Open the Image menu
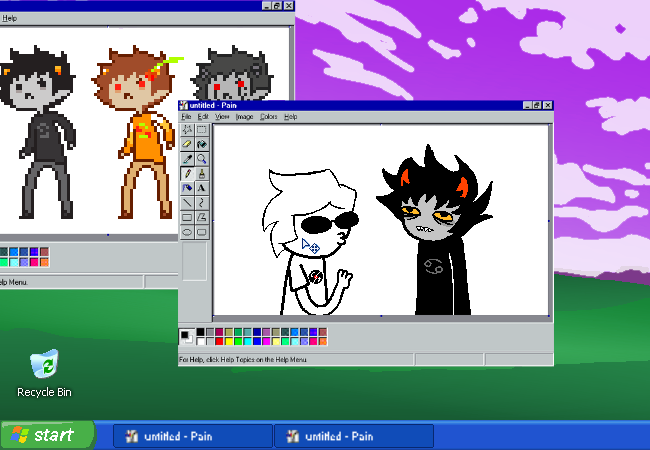Image resolution: width=650 pixels, height=450 pixels. 244,117
